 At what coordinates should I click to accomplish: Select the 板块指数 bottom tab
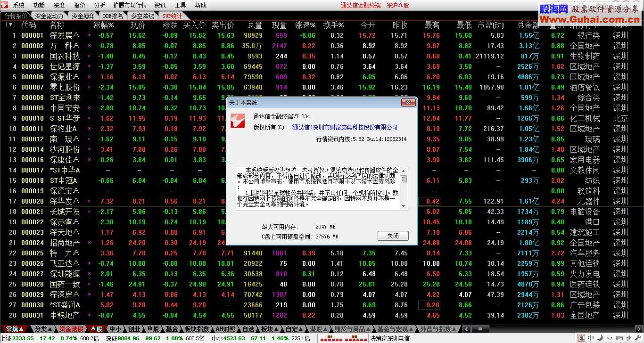197,329
